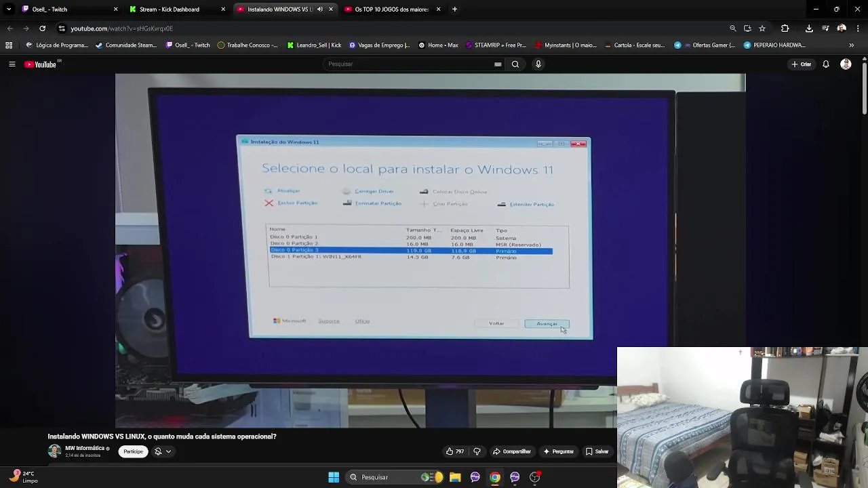Close the Stream - Kick Dashboard tab
This screenshot has height=488, width=868.
[223, 9]
